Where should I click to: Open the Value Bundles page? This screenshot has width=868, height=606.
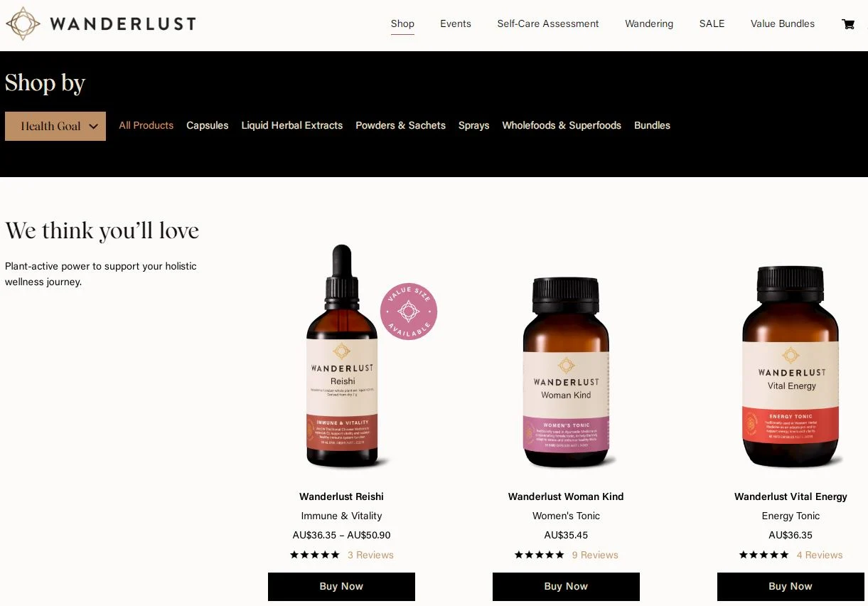tap(783, 23)
